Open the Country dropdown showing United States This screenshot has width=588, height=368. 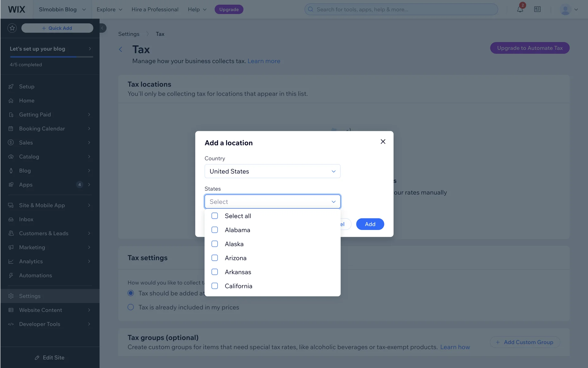click(272, 171)
